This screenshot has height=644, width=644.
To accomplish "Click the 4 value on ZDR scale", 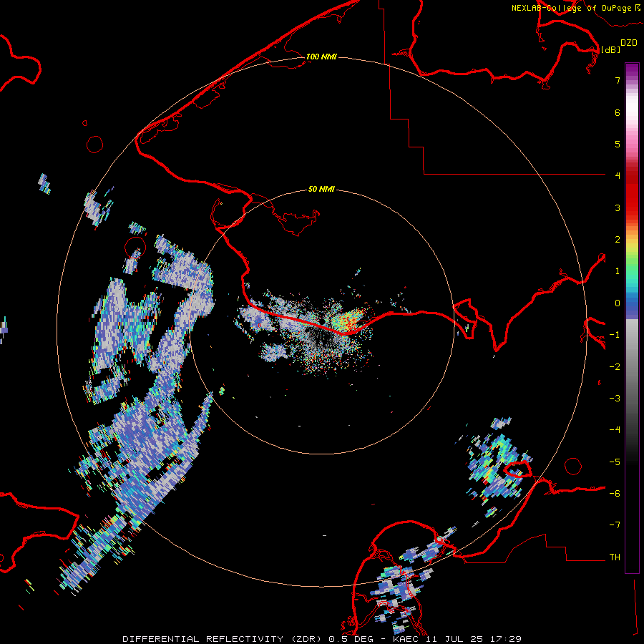I will [x=618, y=176].
